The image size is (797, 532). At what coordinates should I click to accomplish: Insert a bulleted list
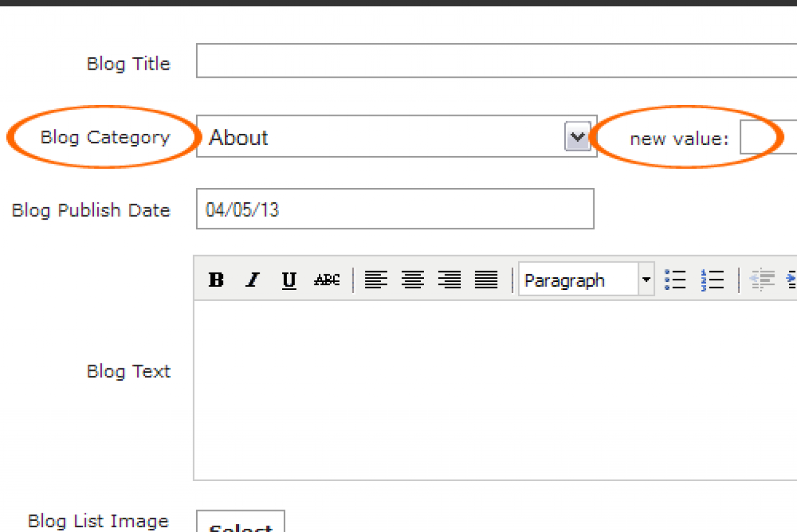[x=675, y=280]
